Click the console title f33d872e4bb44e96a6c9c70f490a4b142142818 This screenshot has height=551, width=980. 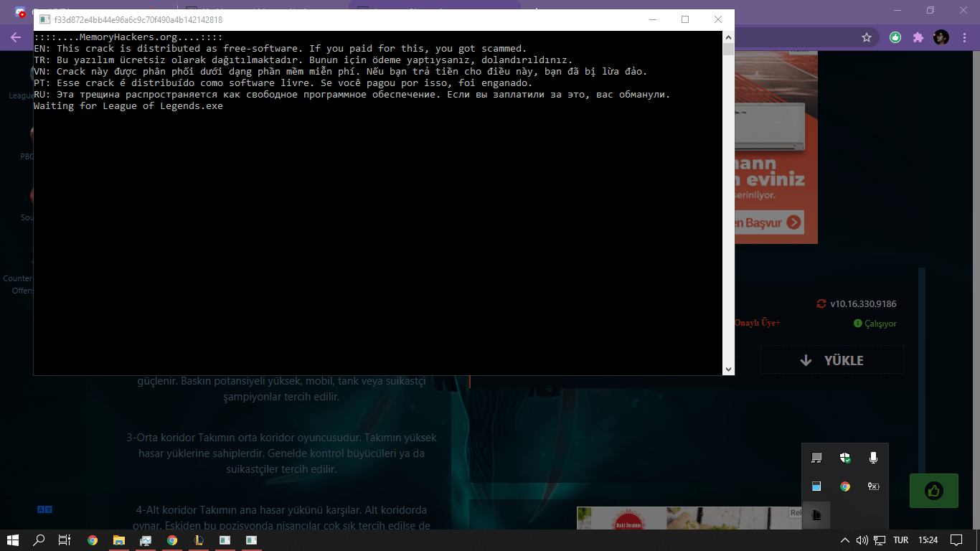tap(138, 20)
